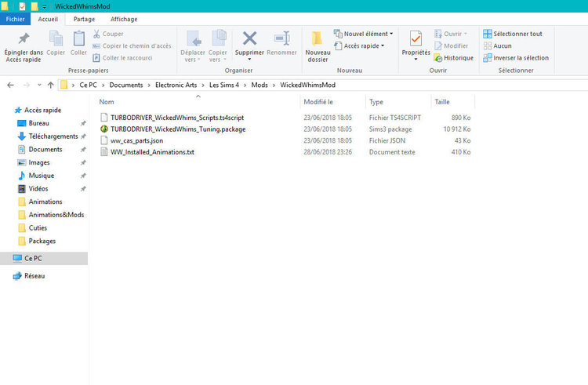Open the Supprimer dropdown arrow
The width and height of the screenshot is (588, 385).
249,60
